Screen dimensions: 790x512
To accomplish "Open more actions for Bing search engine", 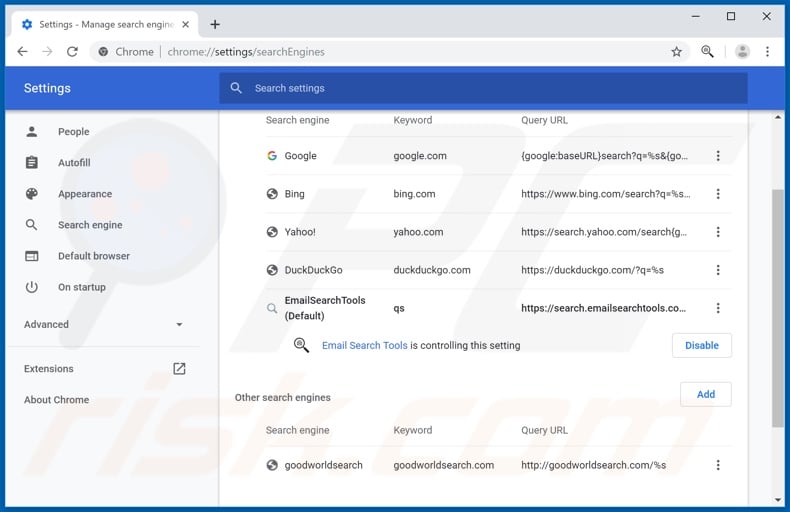I will click(x=718, y=194).
